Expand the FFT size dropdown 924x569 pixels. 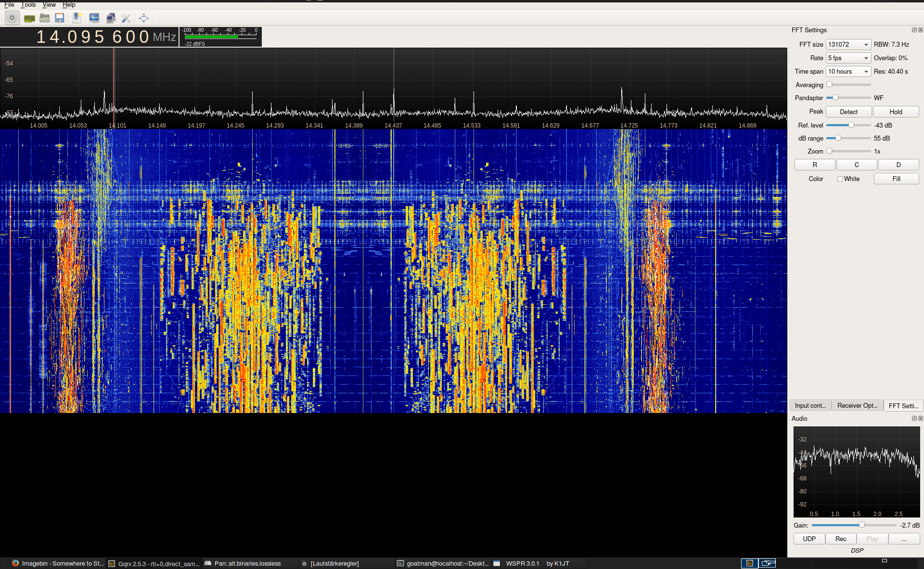pos(848,44)
